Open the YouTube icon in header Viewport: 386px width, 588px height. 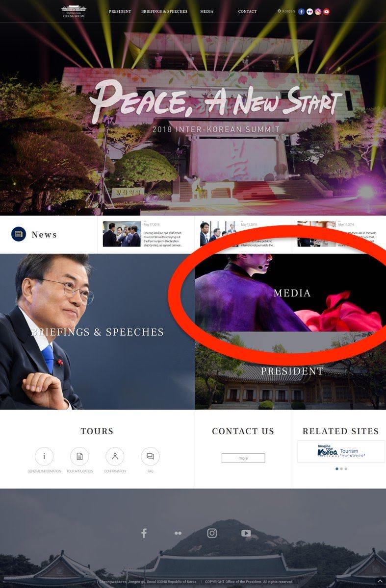[326, 11]
